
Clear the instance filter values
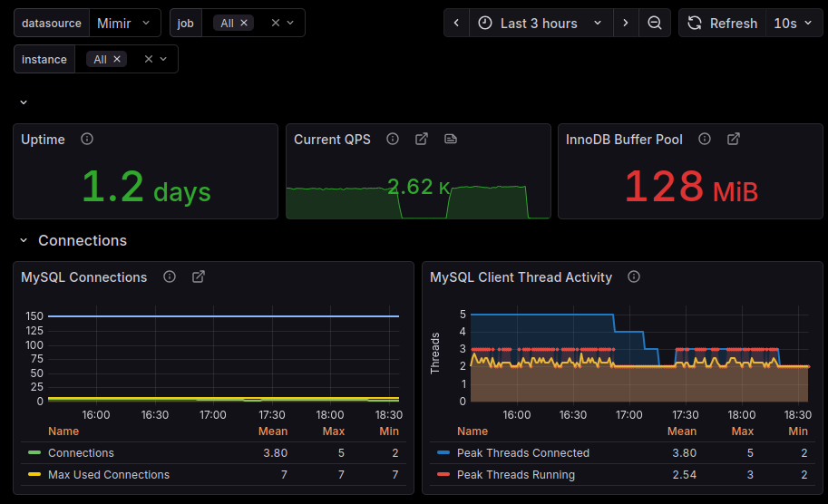pyautogui.click(x=149, y=59)
